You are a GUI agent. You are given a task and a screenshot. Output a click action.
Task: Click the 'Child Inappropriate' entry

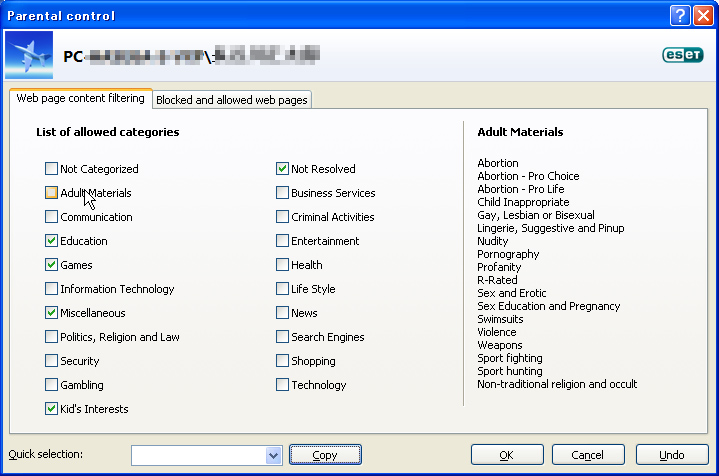click(x=523, y=202)
